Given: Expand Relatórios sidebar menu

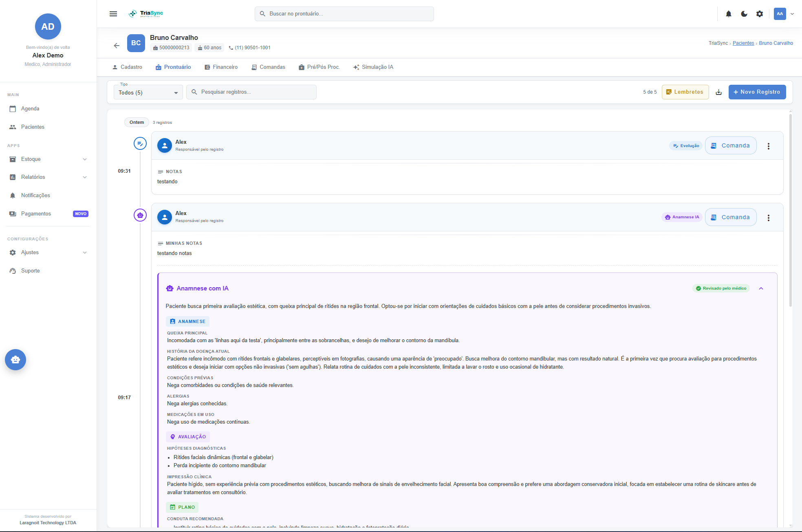Looking at the screenshot, I should [48, 177].
